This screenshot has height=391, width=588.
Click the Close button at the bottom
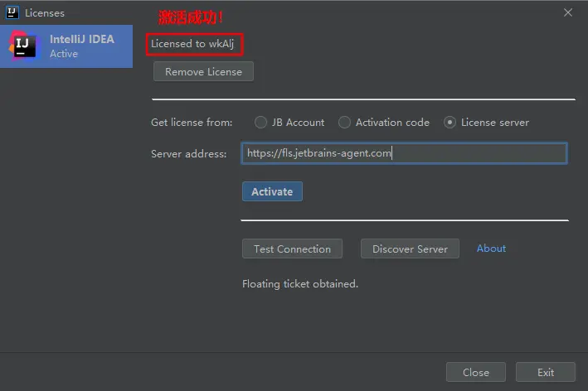(476, 372)
